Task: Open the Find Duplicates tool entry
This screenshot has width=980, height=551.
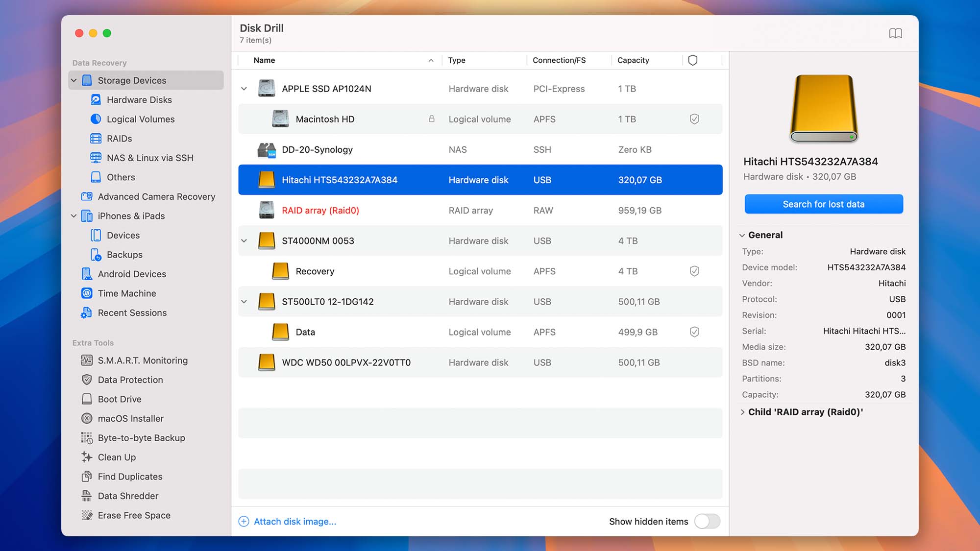Action: point(130,477)
